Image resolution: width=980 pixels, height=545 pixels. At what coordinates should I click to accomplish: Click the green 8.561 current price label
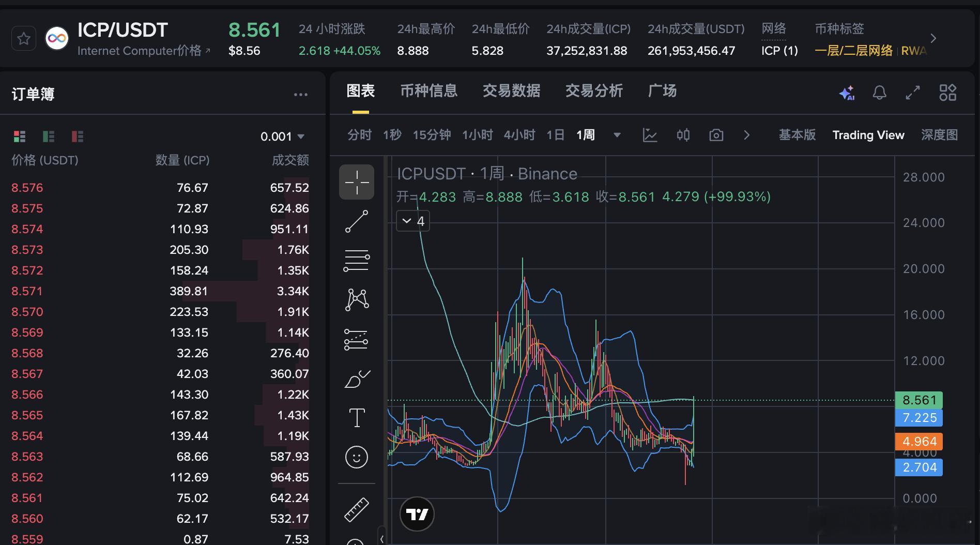tap(920, 400)
